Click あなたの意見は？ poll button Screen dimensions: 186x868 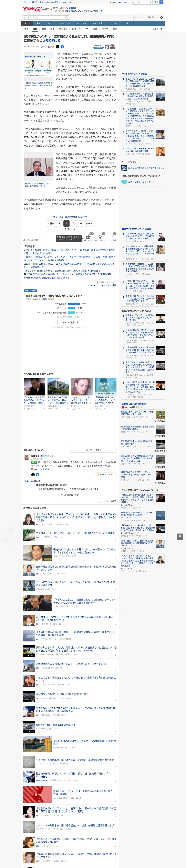pyautogui.click(x=70, y=322)
